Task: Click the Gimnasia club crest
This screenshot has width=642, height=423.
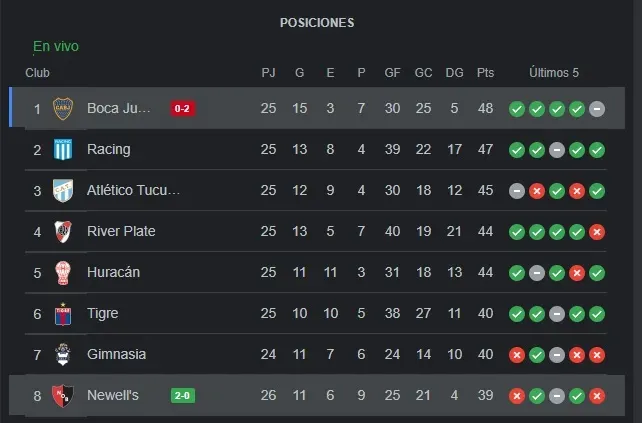Action: (63, 355)
